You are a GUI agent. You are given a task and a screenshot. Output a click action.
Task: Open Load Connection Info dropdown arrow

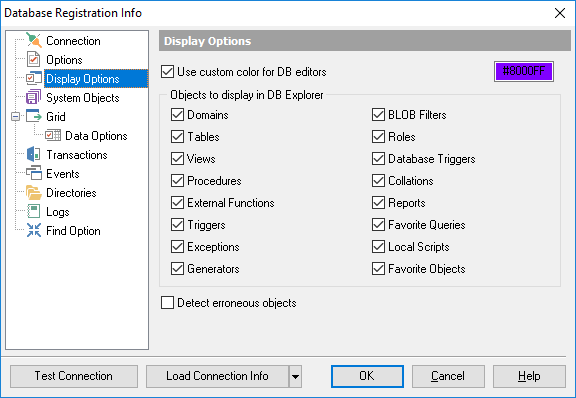point(295,376)
